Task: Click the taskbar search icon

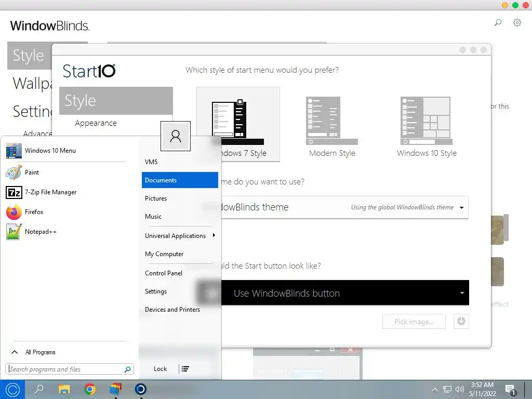Action: click(38, 389)
